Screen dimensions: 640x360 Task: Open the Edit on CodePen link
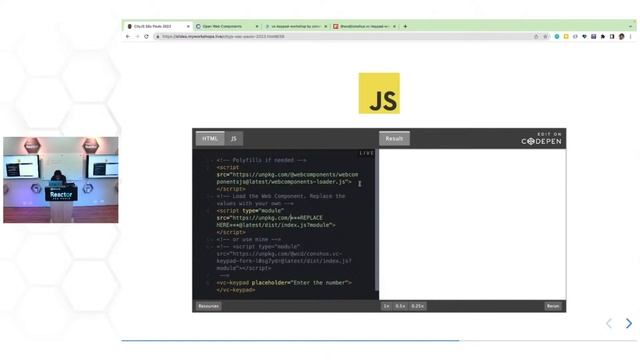[541, 139]
